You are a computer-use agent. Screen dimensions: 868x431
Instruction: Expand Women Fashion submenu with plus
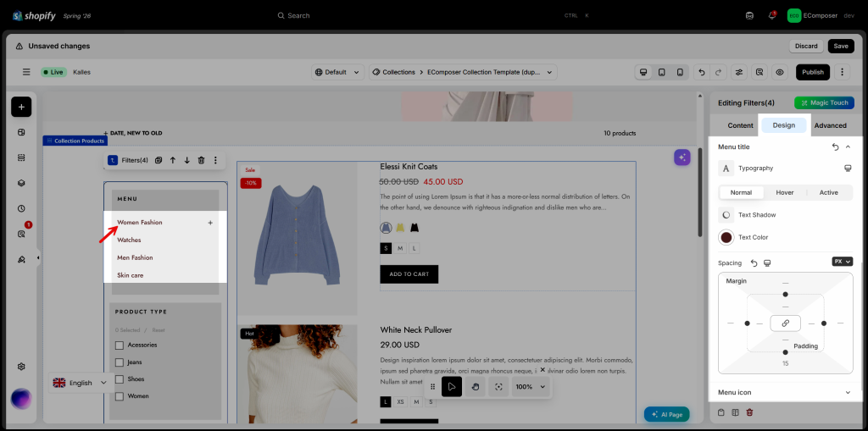pos(210,223)
